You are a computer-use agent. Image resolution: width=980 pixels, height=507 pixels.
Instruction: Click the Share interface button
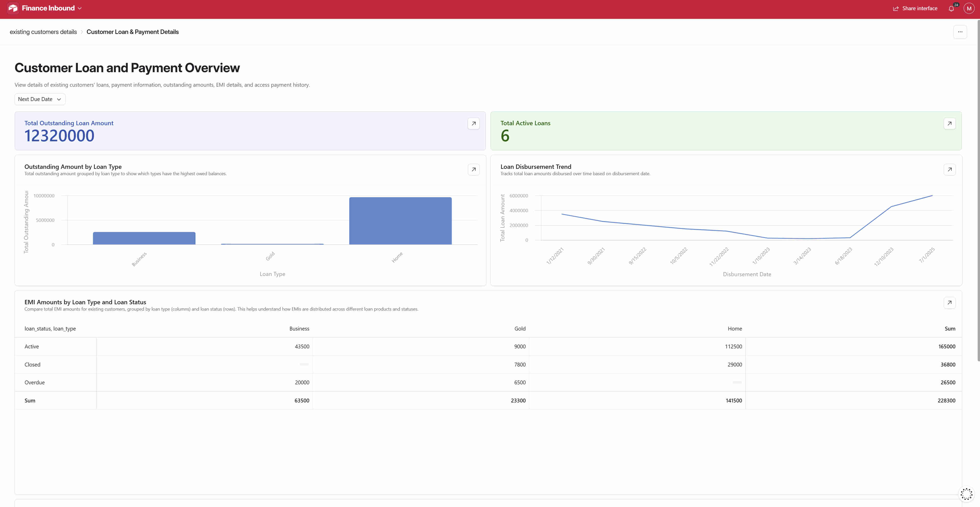click(915, 8)
